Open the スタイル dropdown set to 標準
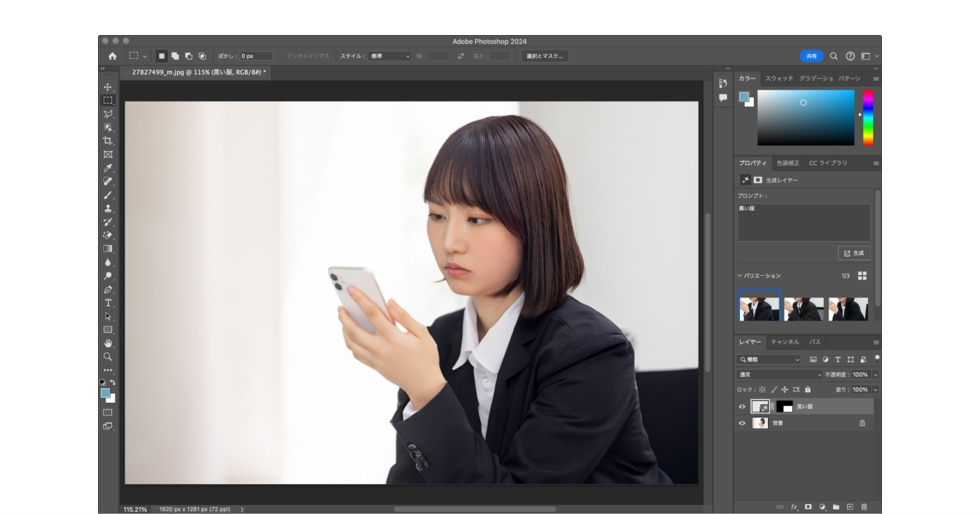The image size is (980, 514). [390, 56]
